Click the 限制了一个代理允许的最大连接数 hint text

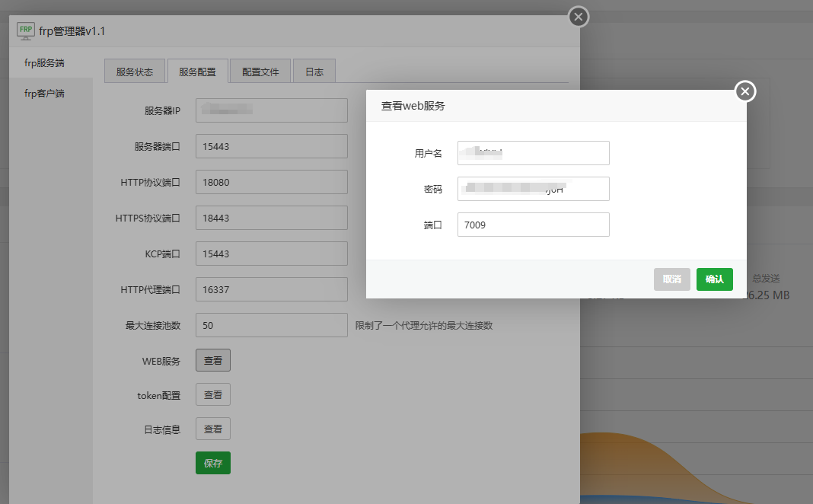(423, 326)
